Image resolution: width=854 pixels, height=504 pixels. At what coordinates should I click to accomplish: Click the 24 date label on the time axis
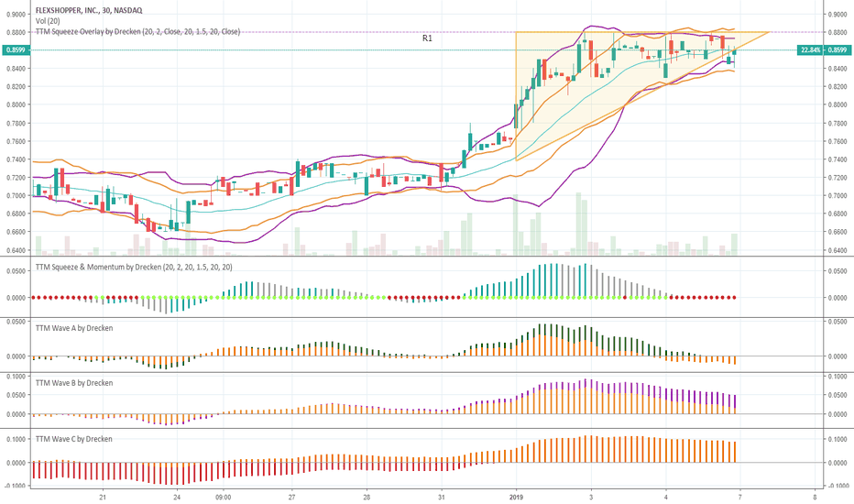tap(177, 497)
